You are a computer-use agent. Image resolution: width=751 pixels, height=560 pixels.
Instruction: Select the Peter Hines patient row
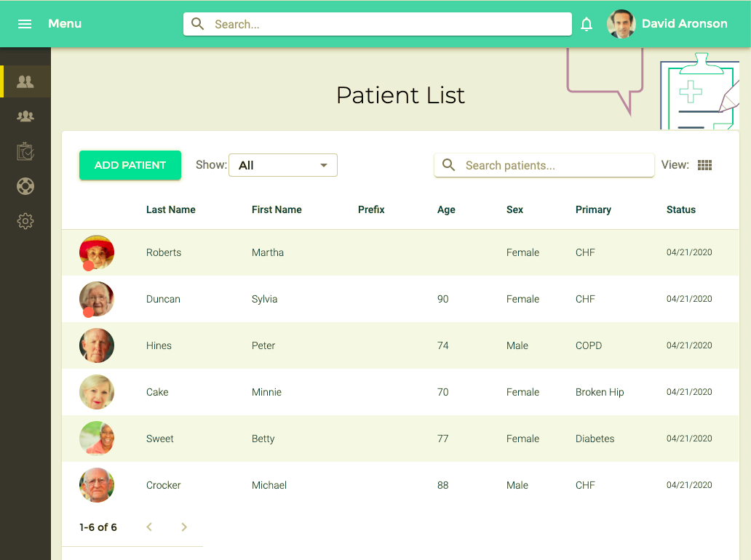[x=400, y=345]
